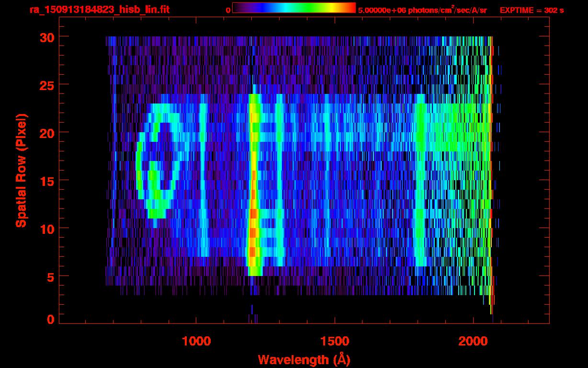588x368 pixels.
Task: Click the y-axis tick label 30
Action: (x=47, y=37)
